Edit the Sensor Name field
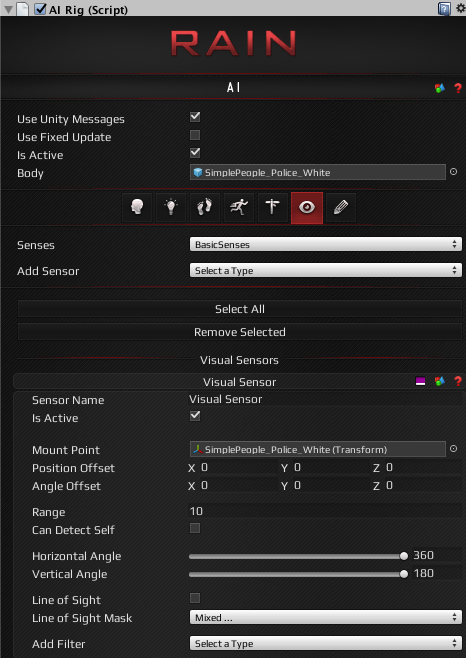The image size is (466, 658). 325,399
